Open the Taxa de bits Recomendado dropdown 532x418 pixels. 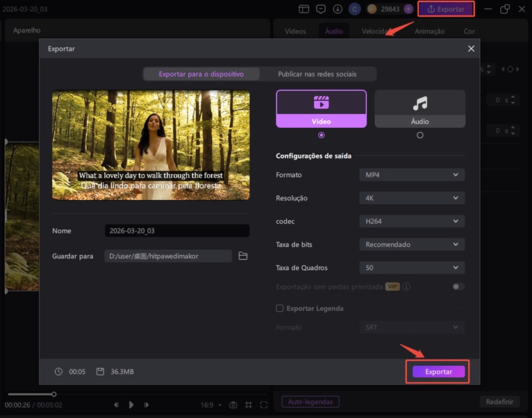tap(412, 244)
